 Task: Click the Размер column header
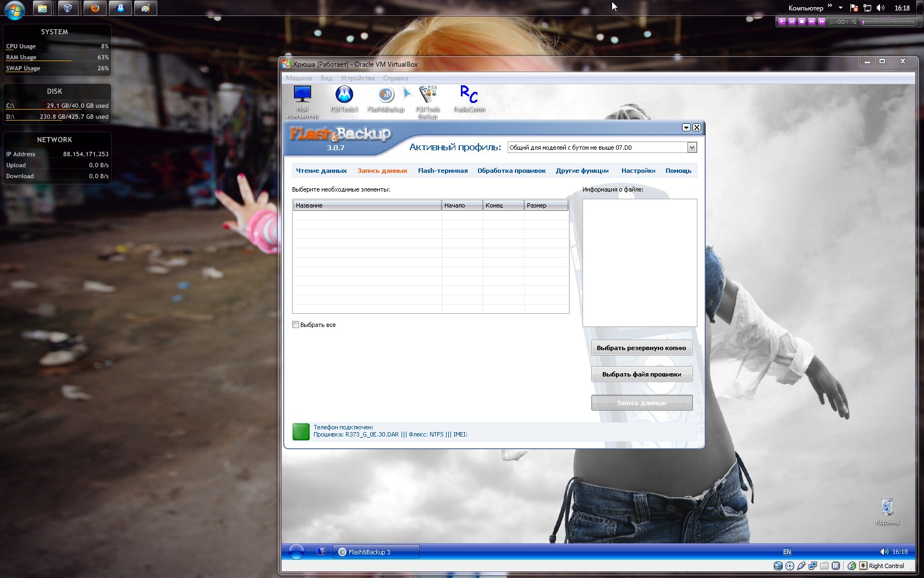point(546,205)
